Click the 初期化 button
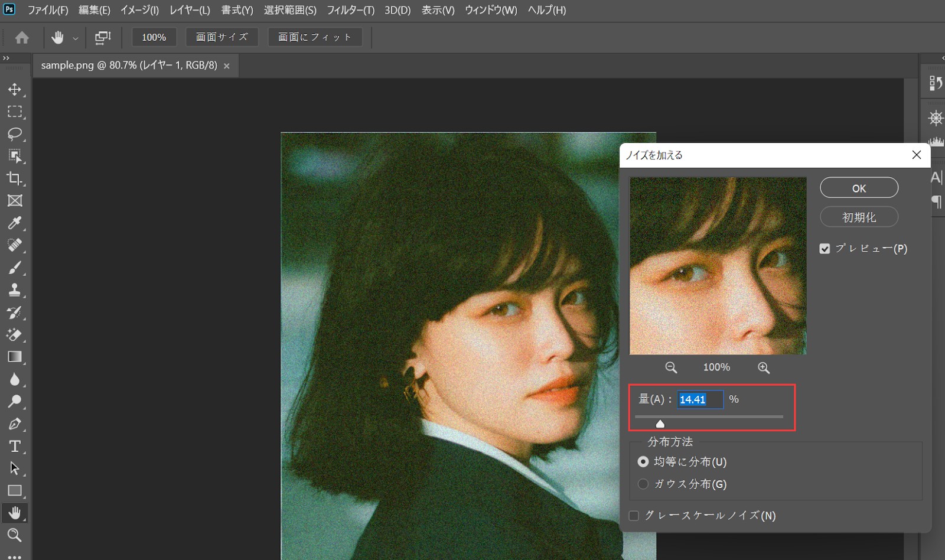Image resolution: width=945 pixels, height=560 pixels. (x=859, y=217)
